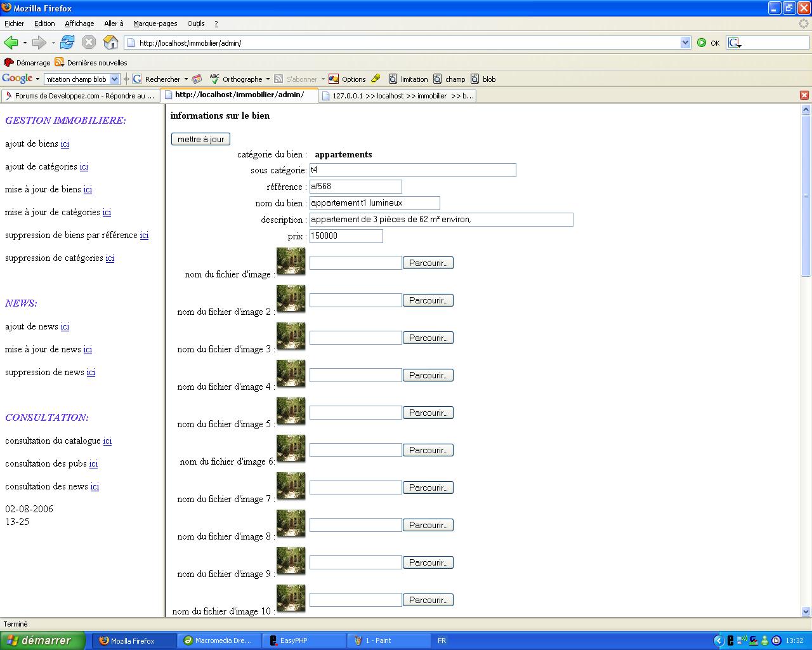Click the green OK go button
812x650 pixels.
pos(709,43)
